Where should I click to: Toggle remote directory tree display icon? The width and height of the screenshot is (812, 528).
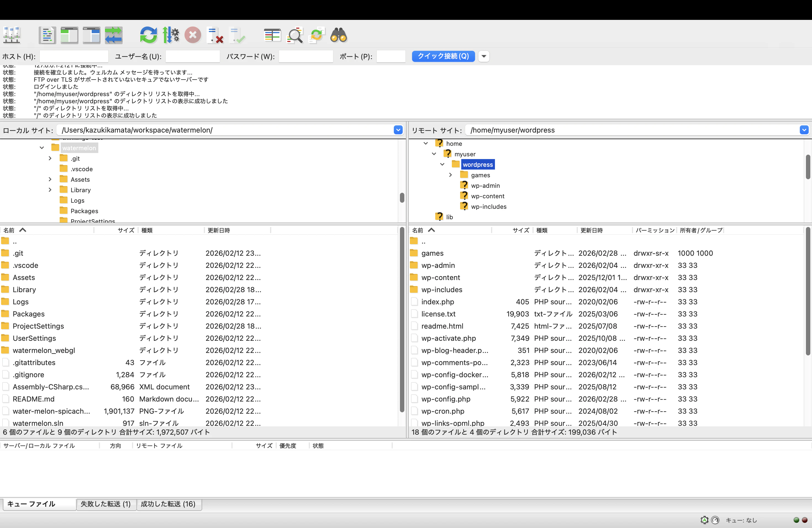(91, 35)
